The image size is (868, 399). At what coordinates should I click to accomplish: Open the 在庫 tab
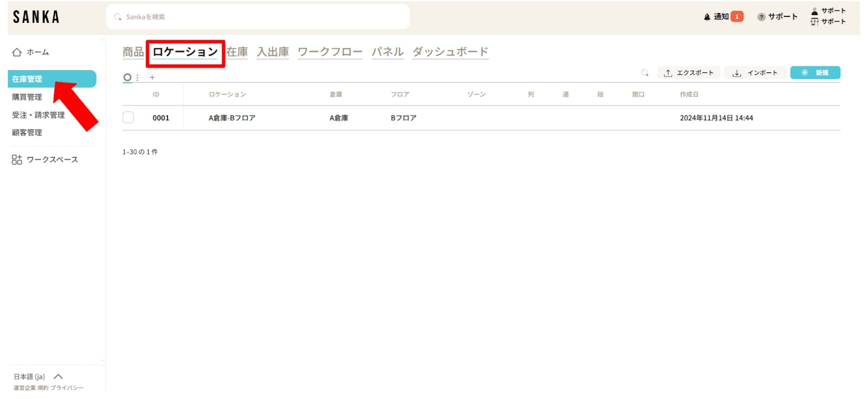pyautogui.click(x=237, y=52)
